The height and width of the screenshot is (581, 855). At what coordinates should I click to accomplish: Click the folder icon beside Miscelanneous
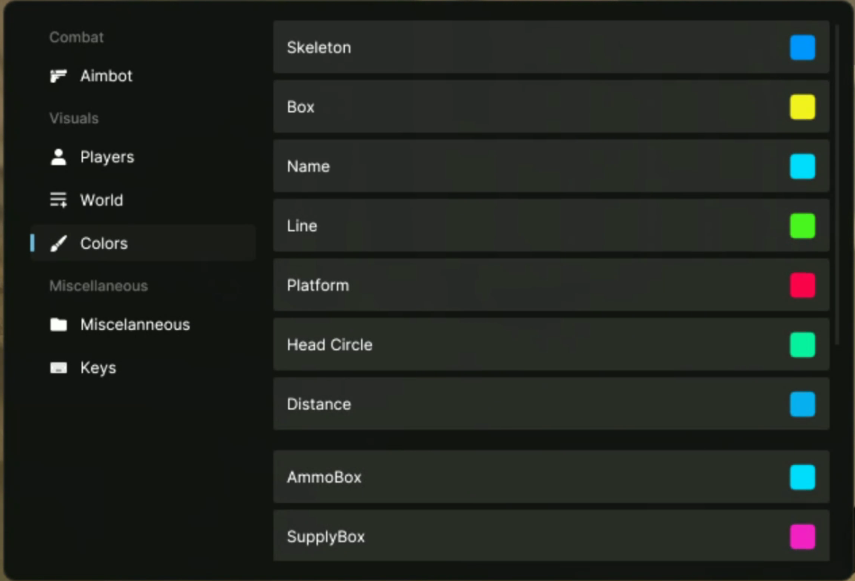58,325
